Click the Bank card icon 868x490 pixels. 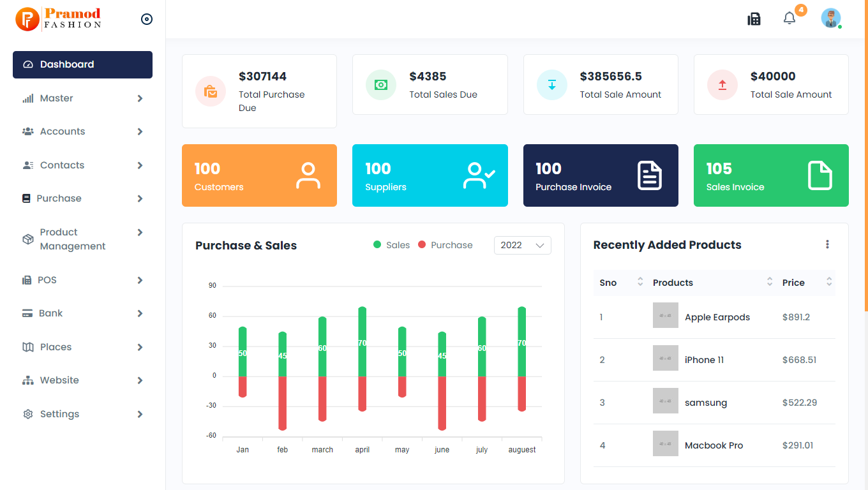(x=27, y=313)
